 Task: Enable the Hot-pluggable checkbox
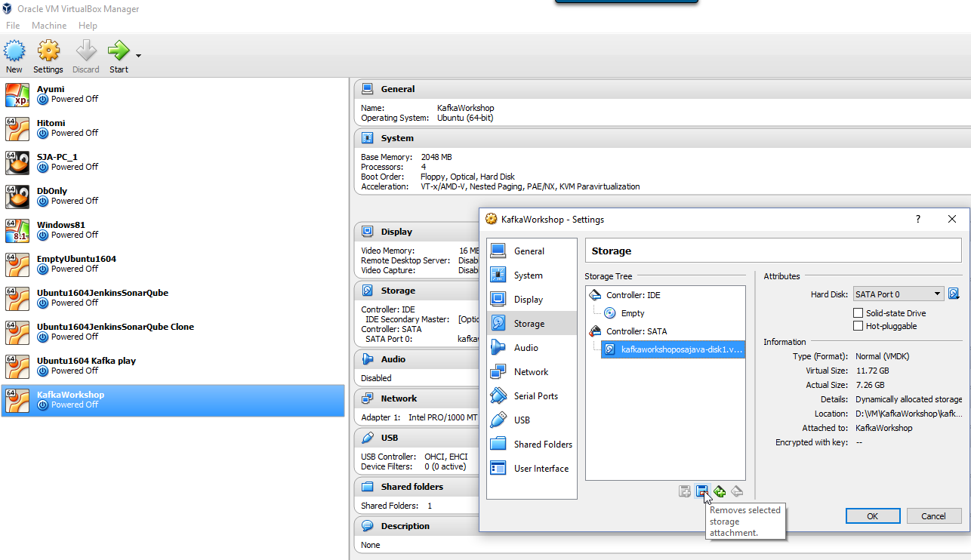[858, 326]
